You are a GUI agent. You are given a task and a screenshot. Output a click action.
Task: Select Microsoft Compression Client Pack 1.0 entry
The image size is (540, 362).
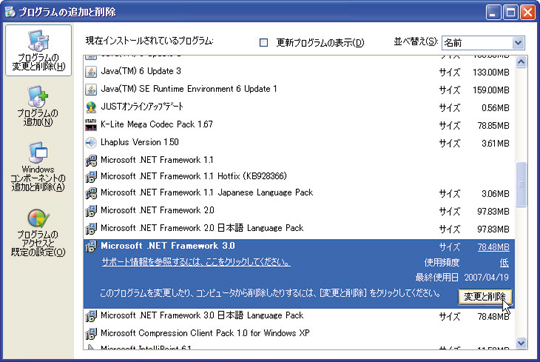point(299,333)
